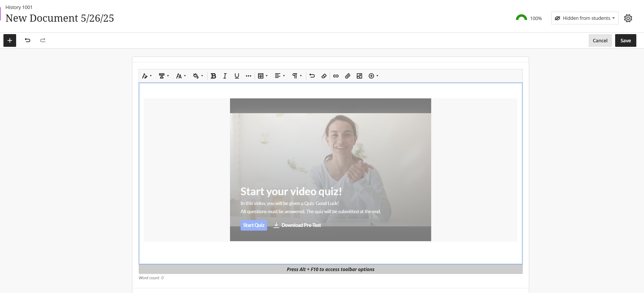Open Hidden from students visibility menu
Image resolution: width=644 pixels, height=293 pixels.
[585, 18]
